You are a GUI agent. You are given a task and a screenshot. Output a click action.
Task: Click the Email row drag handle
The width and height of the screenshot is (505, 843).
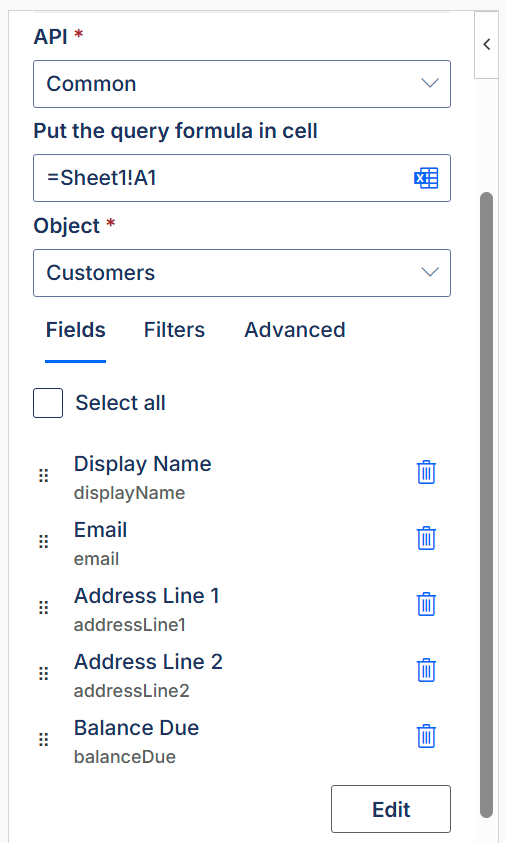click(x=44, y=541)
